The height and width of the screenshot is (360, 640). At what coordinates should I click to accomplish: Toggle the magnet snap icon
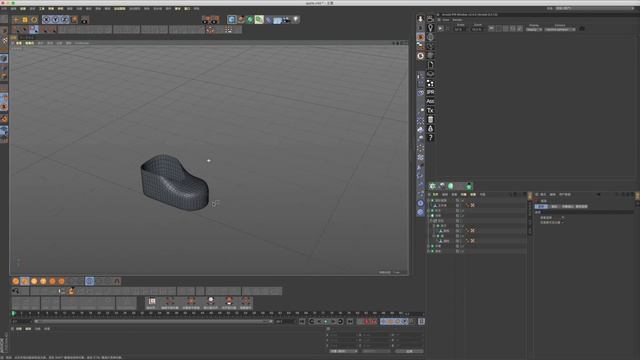click(x=117, y=281)
